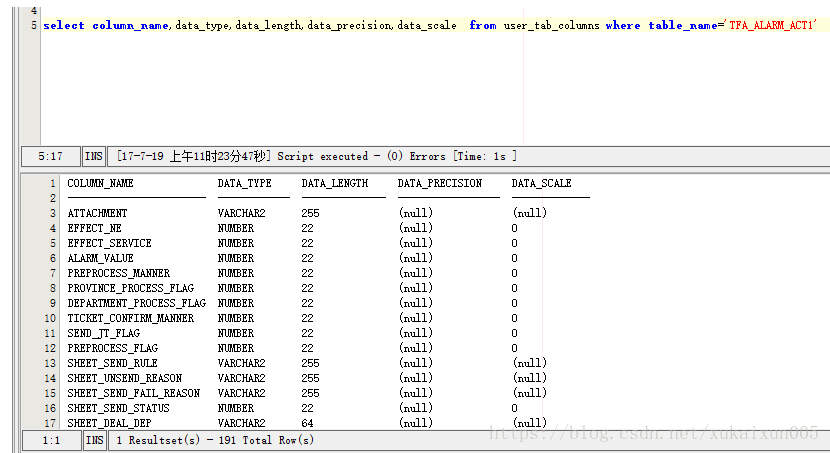The height and width of the screenshot is (453, 830).
Task: Click the 'Script executed' status message
Action: [x=317, y=157]
